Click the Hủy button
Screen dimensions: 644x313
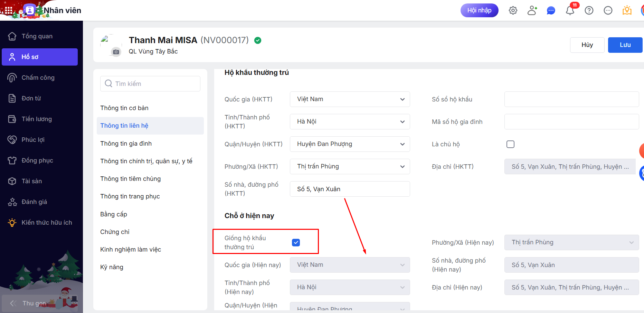(x=587, y=45)
